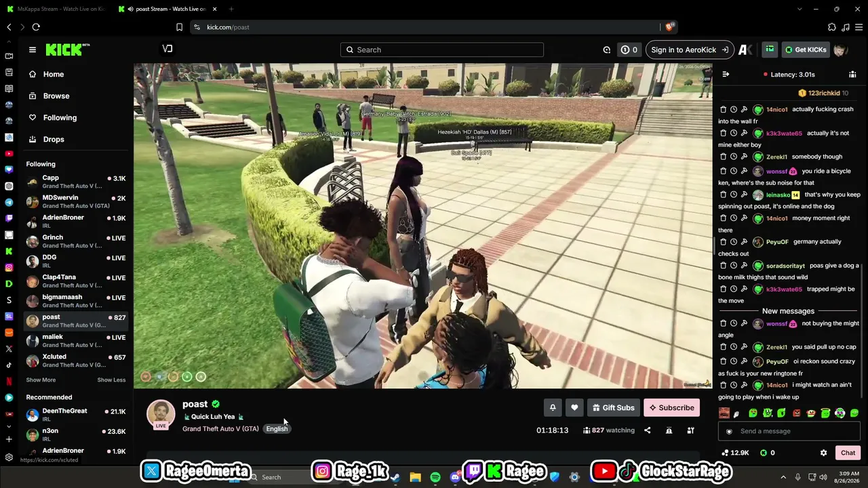Viewport: 868px width, 488px height.
Task: Collapse the chat panel arrow
Action: coord(726,75)
